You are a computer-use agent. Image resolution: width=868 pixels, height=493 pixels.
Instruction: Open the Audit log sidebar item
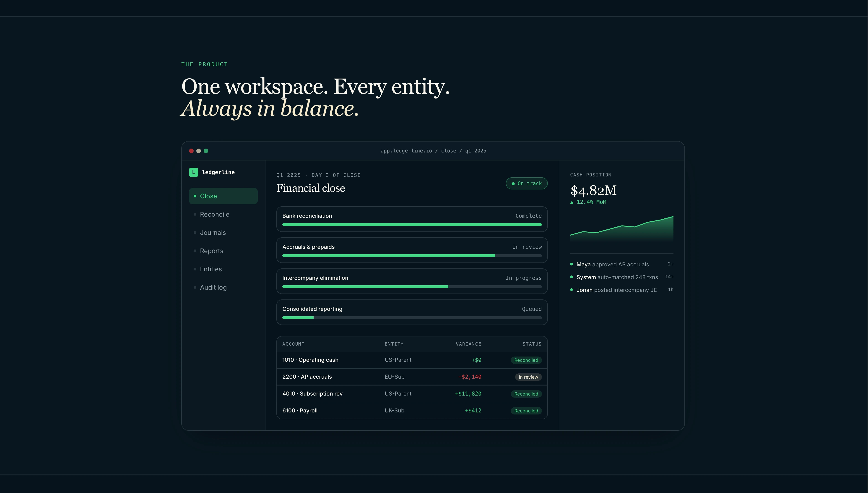pyautogui.click(x=223, y=288)
